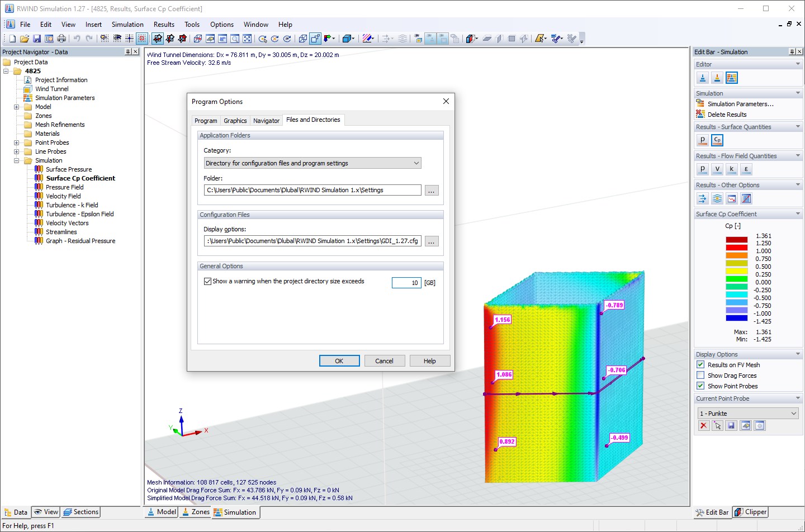Open the Results menu
805x532 pixels.
[164, 25]
